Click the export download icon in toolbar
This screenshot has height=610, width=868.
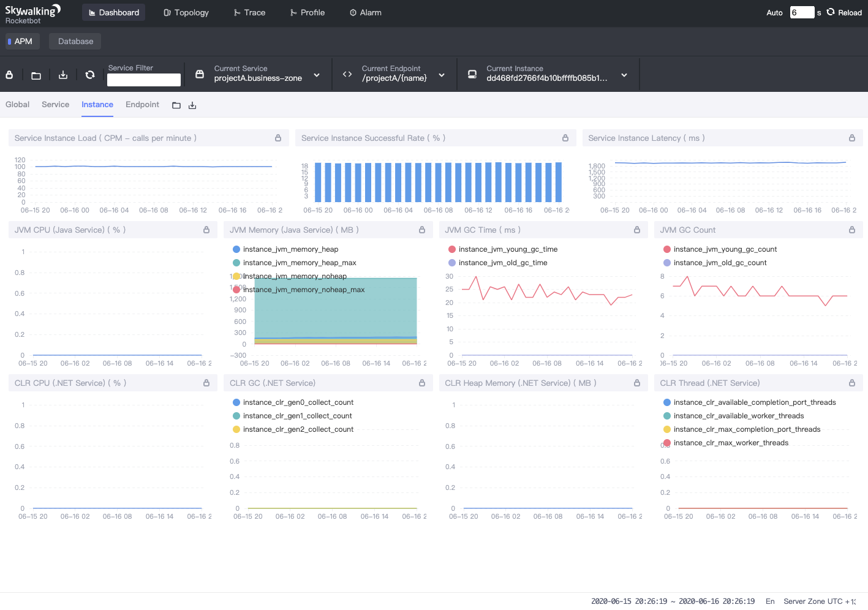coord(63,75)
